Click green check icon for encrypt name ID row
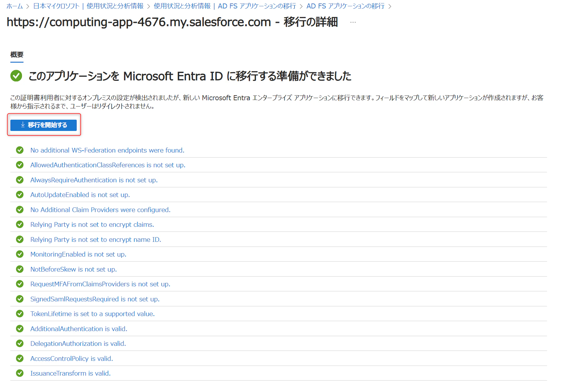588x385 pixels. click(20, 240)
